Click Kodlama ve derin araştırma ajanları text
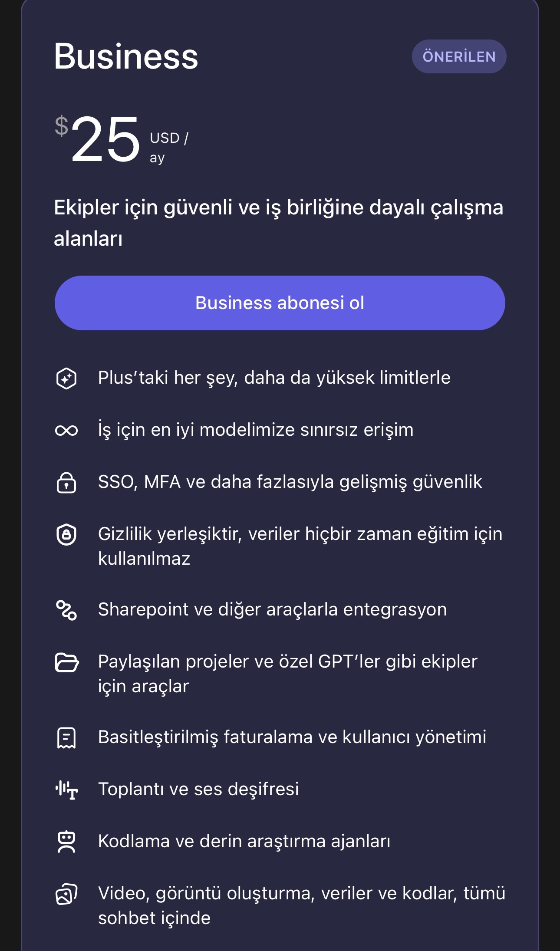 (x=244, y=841)
